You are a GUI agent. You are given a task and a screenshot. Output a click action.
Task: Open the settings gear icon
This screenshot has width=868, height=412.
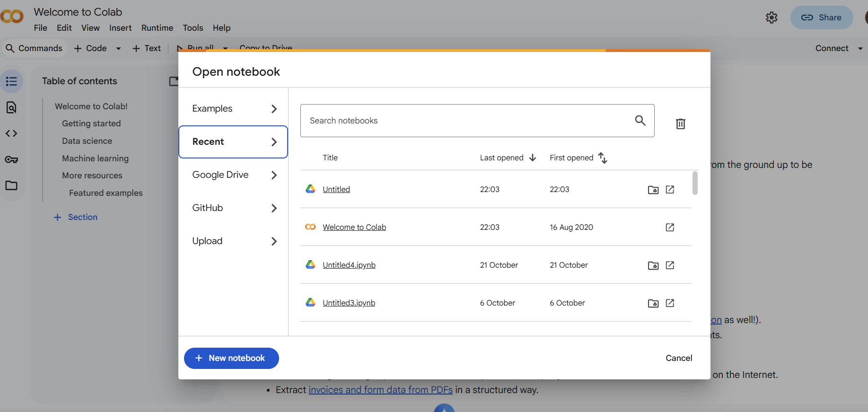[772, 18]
